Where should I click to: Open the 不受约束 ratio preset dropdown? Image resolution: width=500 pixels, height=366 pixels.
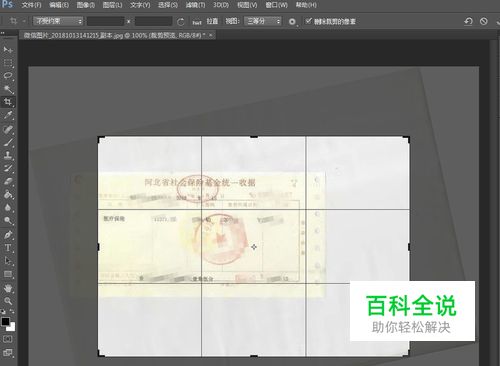pyautogui.click(x=58, y=21)
